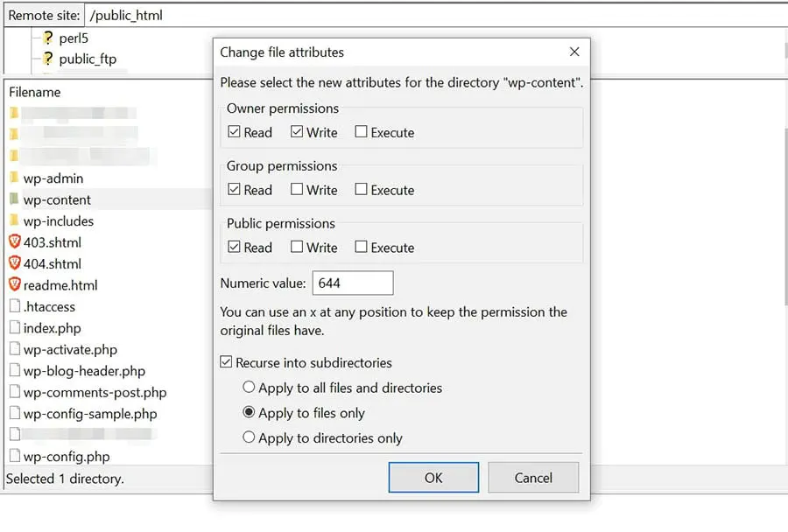The height and width of the screenshot is (532, 788).
Task: Uncheck Recurse into subdirectories
Action: tap(227, 362)
